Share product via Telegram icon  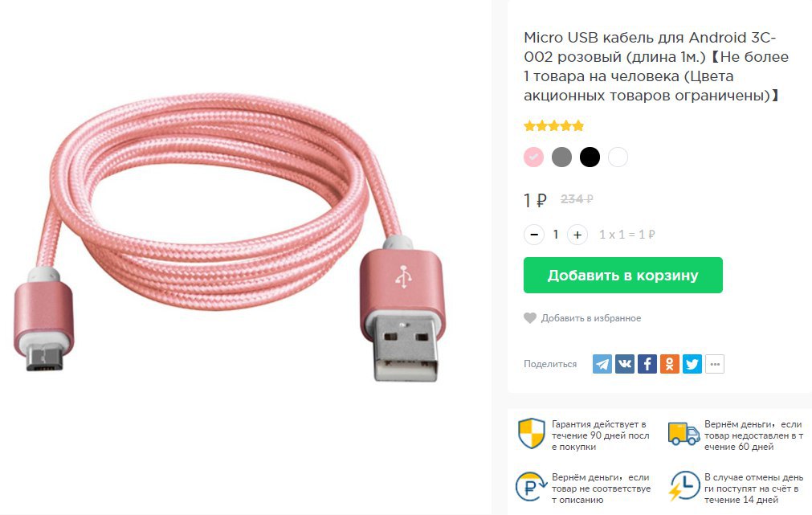(x=602, y=364)
